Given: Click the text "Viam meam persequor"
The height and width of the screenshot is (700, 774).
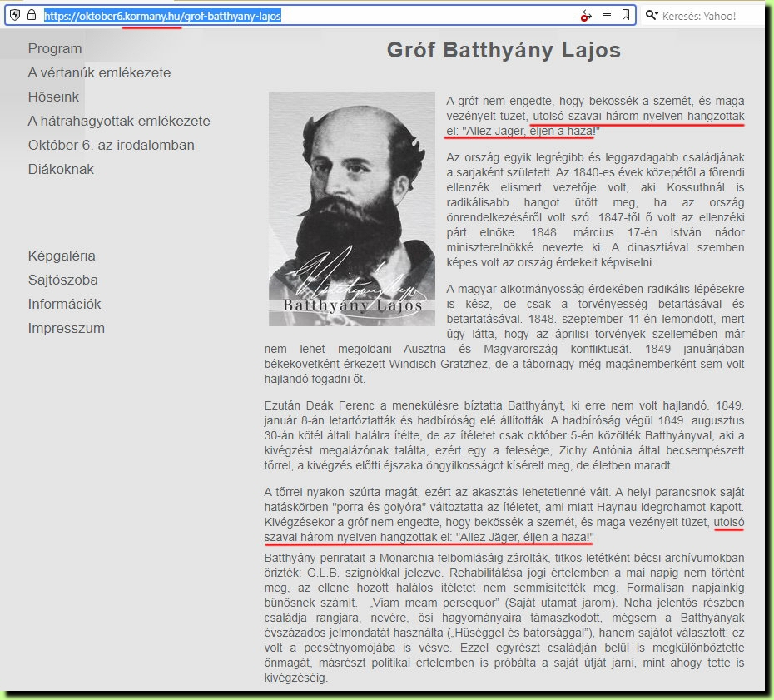Looking at the screenshot, I should [435, 603].
